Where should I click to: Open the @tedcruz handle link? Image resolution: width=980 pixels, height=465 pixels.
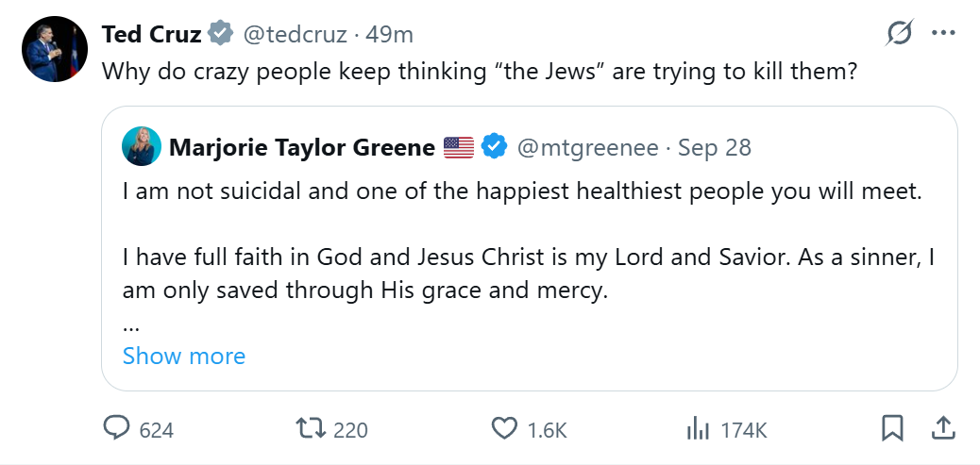294,35
